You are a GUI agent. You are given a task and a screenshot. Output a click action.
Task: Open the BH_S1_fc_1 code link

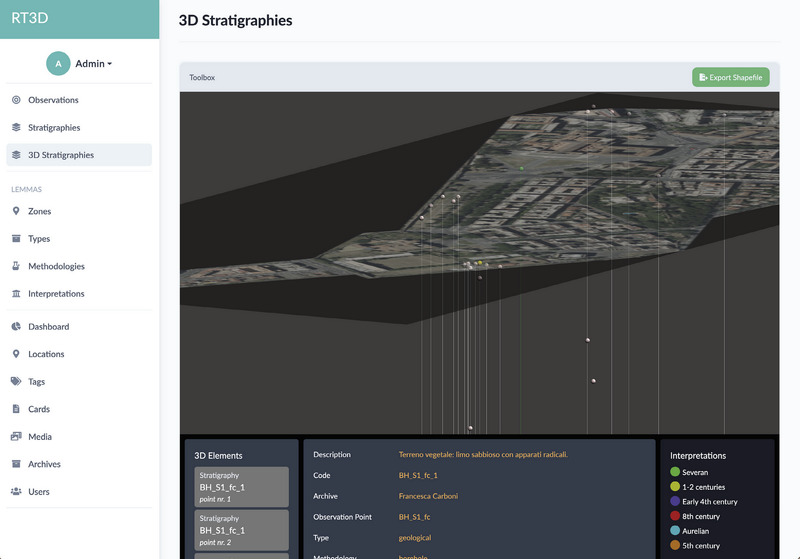(x=418, y=475)
